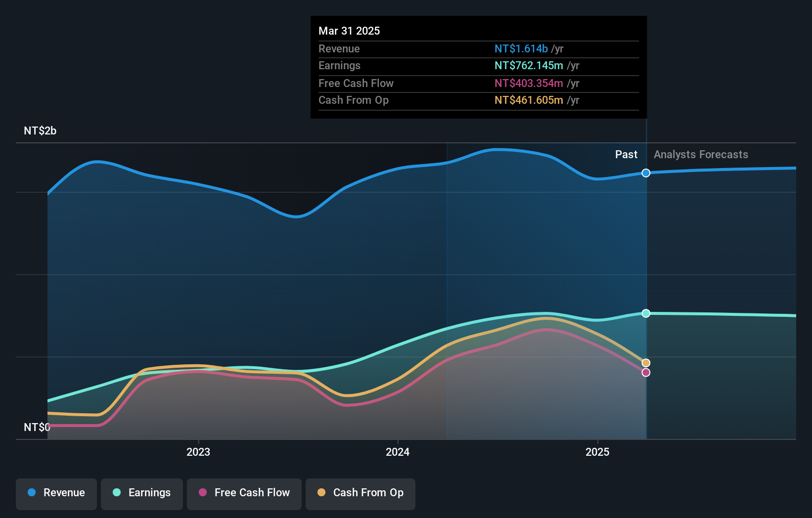Click the Earnings row label in tooltip
812x518 pixels.
click(339, 65)
